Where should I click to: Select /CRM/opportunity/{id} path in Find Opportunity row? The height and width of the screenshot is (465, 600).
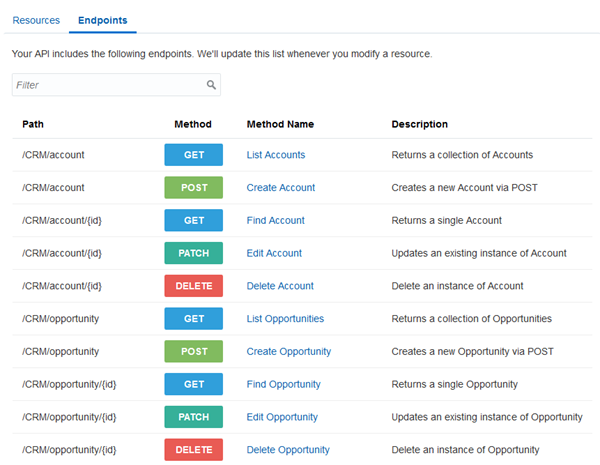[69, 384]
